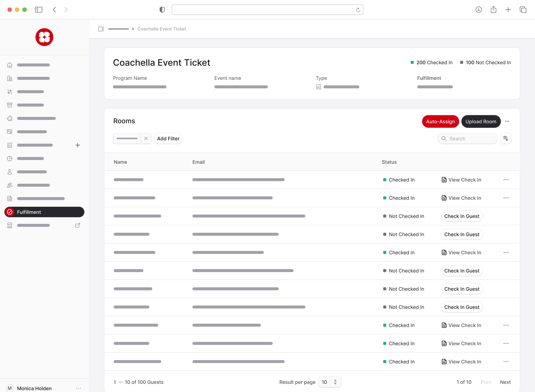Open View Check In for first row

pos(461,180)
